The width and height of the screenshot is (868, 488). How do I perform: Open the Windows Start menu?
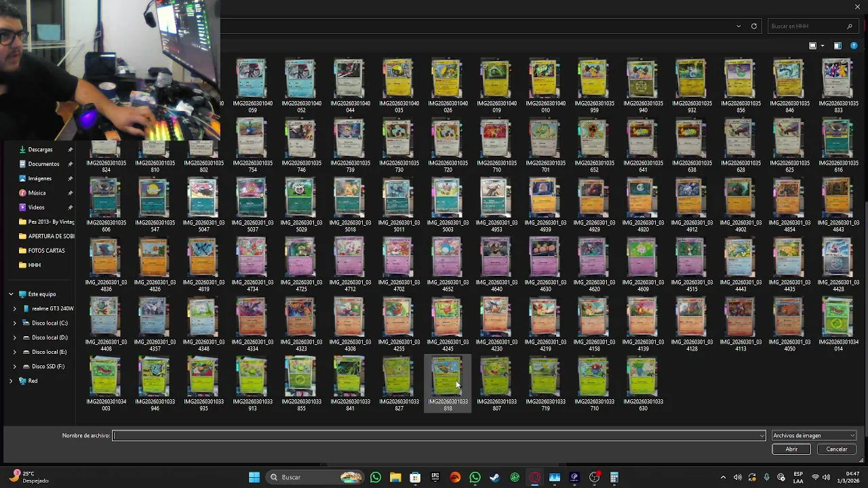click(254, 477)
